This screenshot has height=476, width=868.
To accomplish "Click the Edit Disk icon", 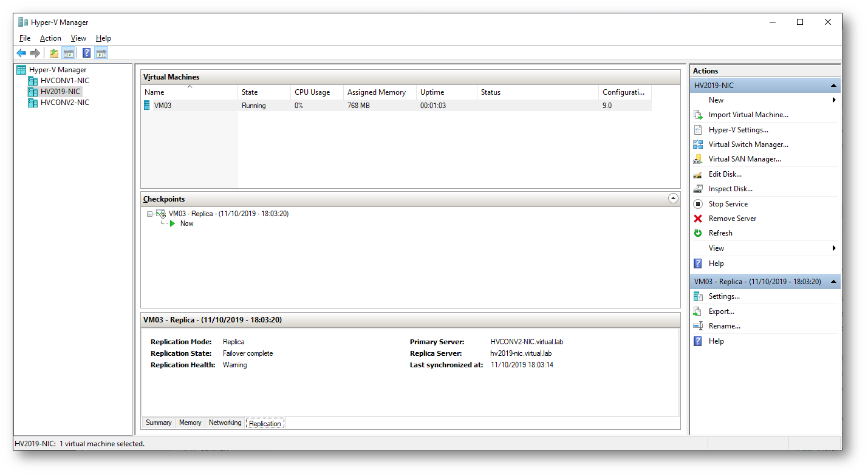I will 698,174.
